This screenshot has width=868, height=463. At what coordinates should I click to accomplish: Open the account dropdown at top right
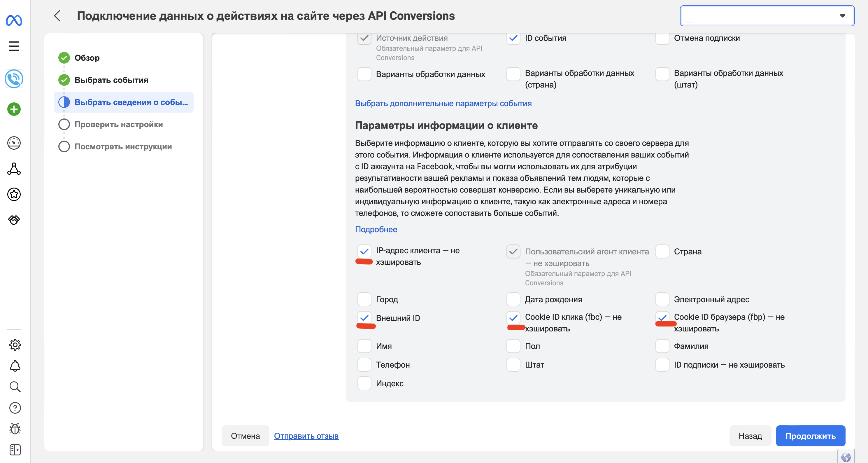(767, 16)
